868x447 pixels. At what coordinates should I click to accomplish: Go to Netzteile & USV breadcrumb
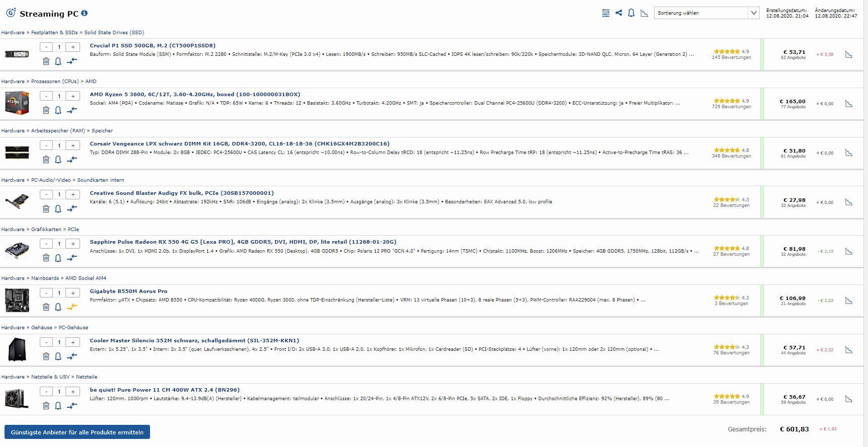coord(50,377)
